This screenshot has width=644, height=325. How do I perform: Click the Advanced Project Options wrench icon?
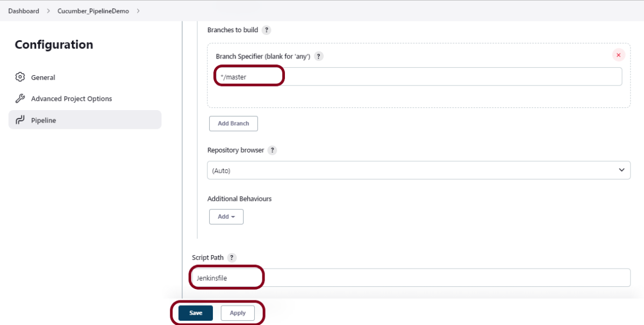point(20,99)
